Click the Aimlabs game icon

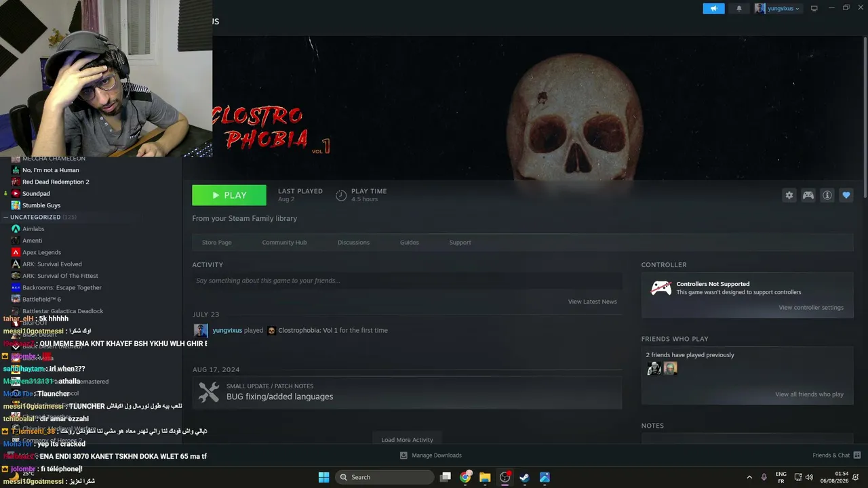point(16,229)
